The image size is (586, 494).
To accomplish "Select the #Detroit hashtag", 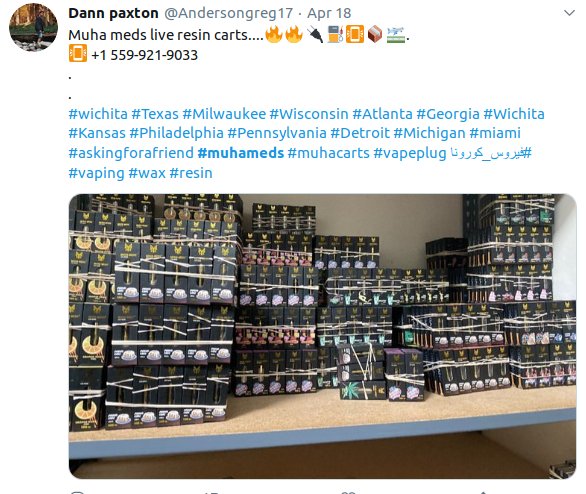I will 360,133.
